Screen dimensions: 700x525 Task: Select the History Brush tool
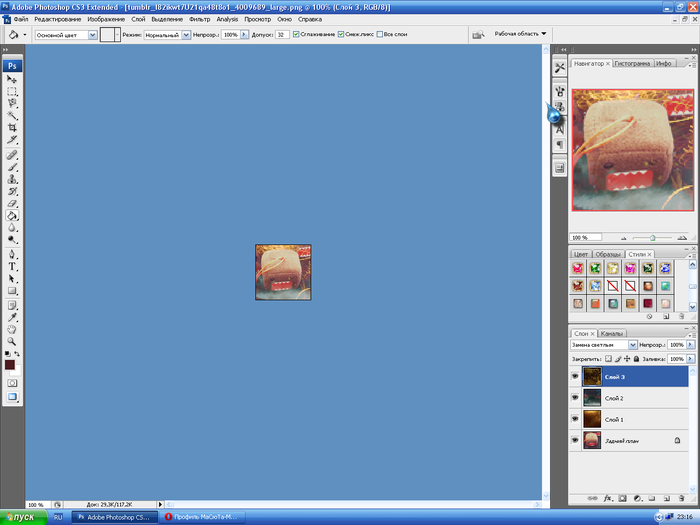[12, 191]
